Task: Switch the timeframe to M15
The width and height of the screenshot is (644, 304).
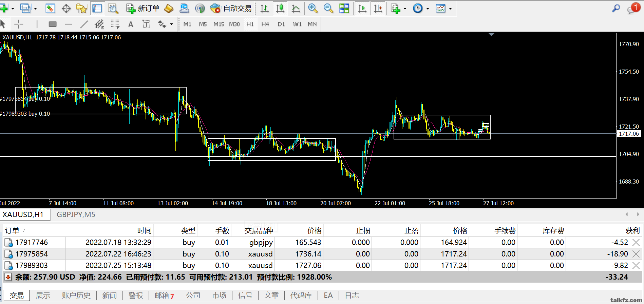Action: 219,24
